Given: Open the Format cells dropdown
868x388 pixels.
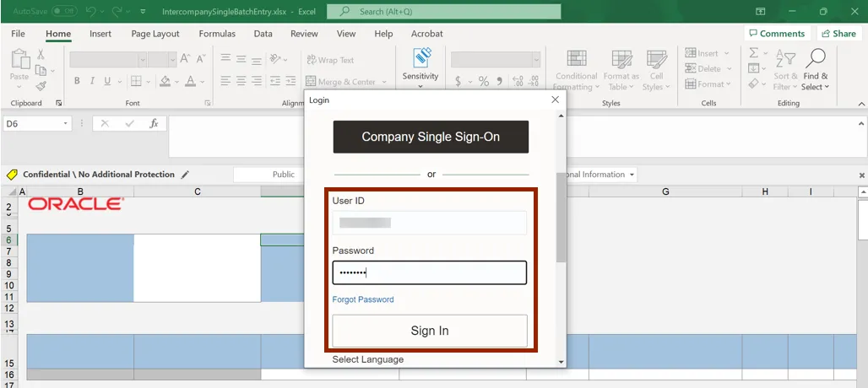Looking at the screenshot, I should click(x=728, y=84).
